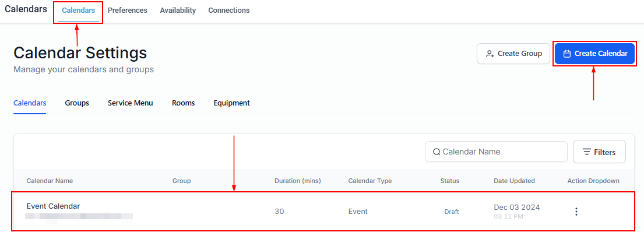The height and width of the screenshot is (232, 644).
Task: Click the Create Group button
Action: click(513, 54)
